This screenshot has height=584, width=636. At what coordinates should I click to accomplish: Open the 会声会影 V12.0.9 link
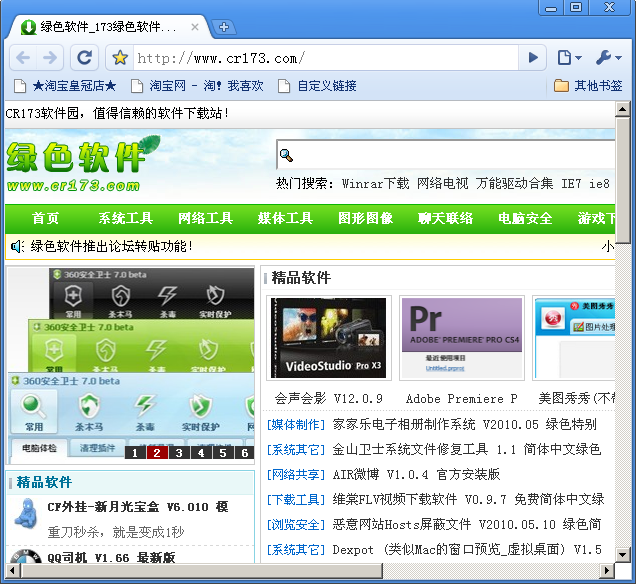[329, 399]
